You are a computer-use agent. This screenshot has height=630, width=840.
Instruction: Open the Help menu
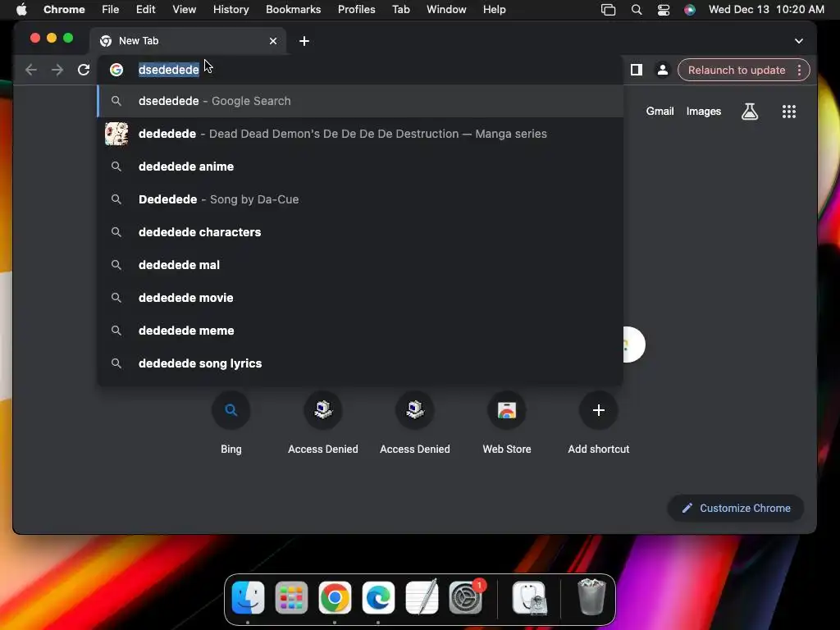(x=494, y=10)
